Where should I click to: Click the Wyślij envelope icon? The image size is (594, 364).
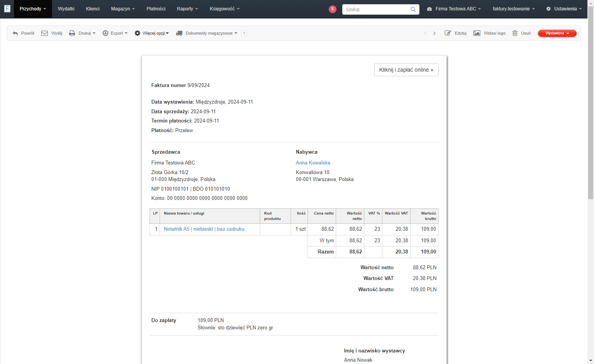45,34
